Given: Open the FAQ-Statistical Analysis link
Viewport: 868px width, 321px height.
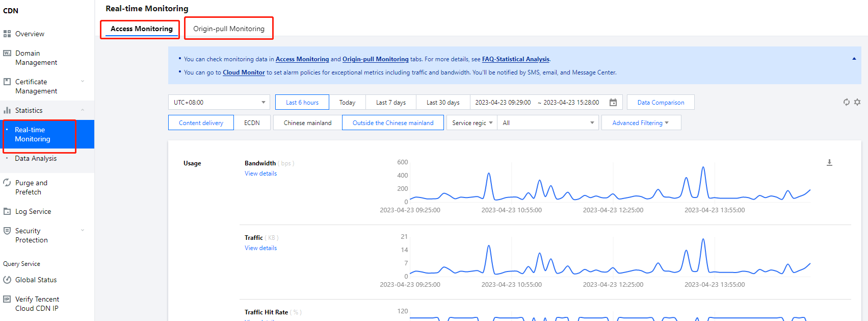Looking at the screenshot, I should pyautogui.click(x=516, y=59).
